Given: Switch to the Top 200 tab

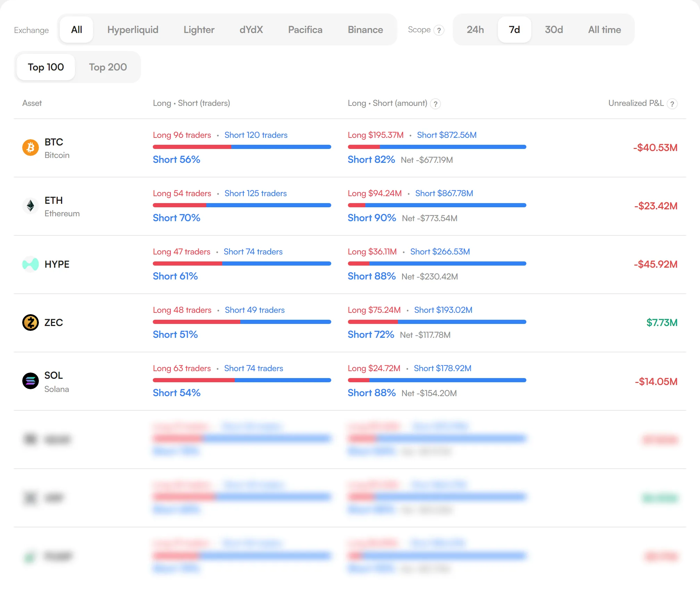Looking at the screenshot, I should (108, 67).
